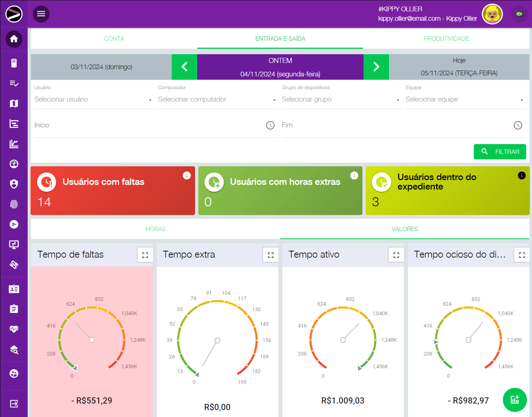Expand the Tempo extra gauge fullscreen

[x=270, y=255]
